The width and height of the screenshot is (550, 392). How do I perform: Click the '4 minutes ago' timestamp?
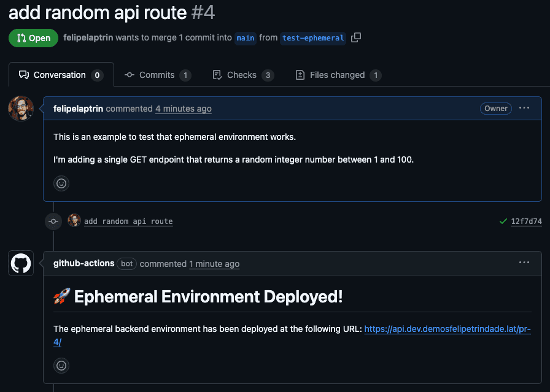point(183,109)
